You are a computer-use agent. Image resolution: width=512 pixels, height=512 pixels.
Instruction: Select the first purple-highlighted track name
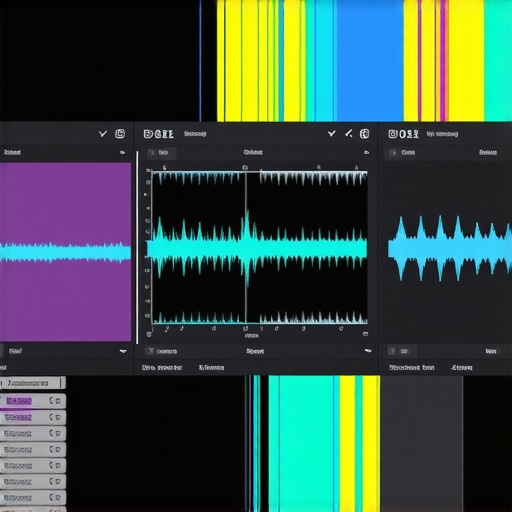pyautogui.click(x=19, y=401)
